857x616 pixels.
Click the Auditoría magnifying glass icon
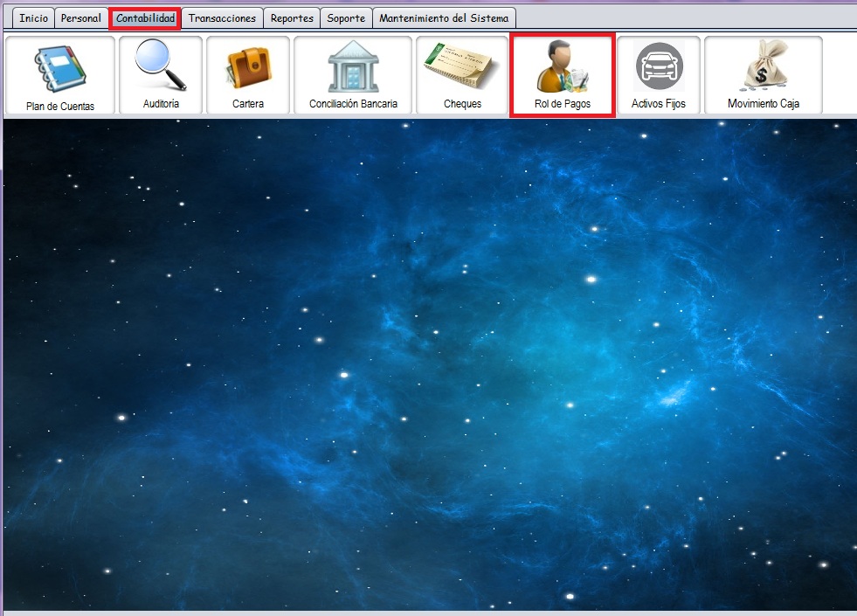coord(161,66)
